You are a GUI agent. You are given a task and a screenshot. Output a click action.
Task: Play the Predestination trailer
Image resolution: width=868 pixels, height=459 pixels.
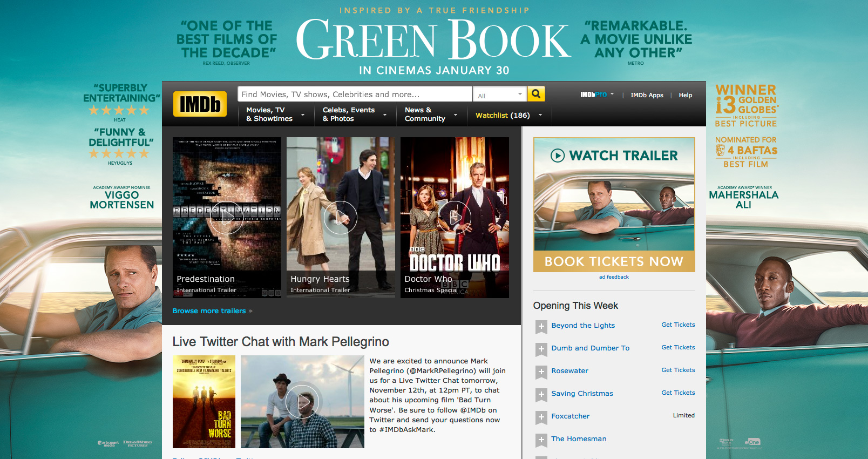point(227,218)
